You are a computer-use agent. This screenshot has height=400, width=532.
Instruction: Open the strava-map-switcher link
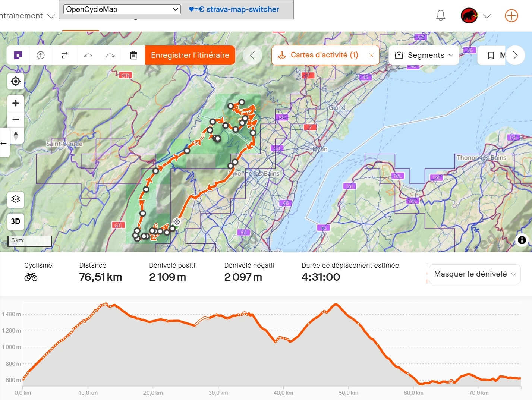point(234,9)
